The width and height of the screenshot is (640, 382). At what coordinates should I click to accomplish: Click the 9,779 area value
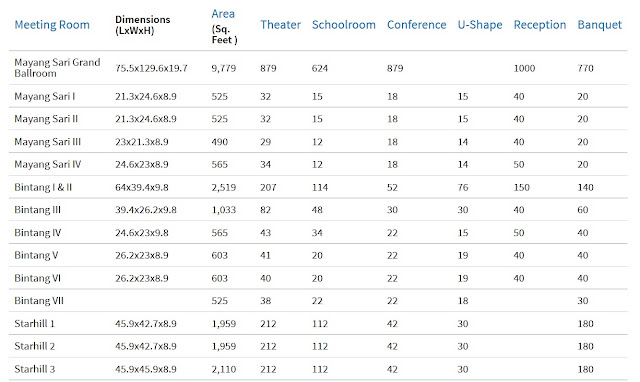(x=223, y=68)
